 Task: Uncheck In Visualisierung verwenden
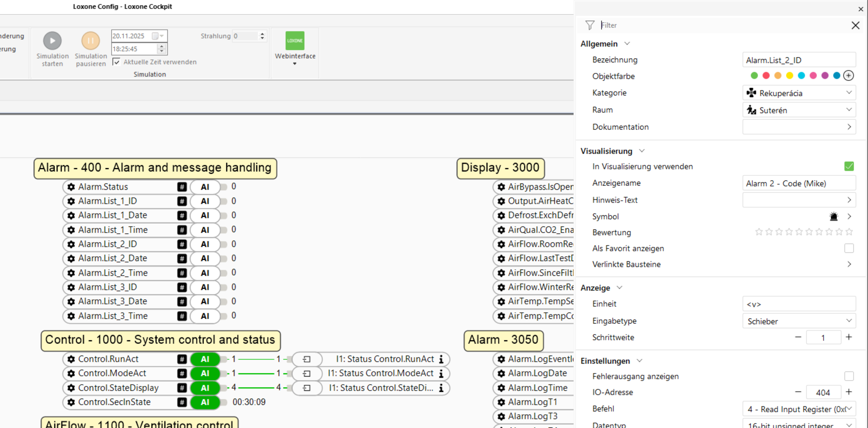pyautogui.click(x=849, y=166)
